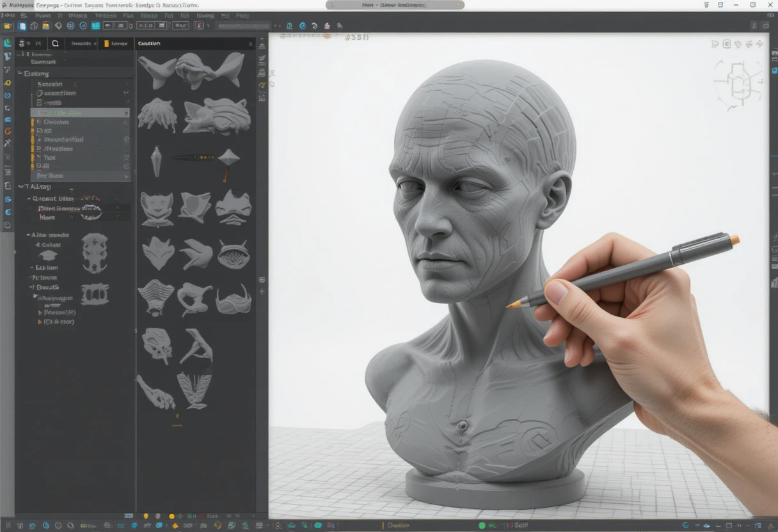Click the yellow folder icon in top toolbar
The image size is (778, 532).
pyautogui.click(x=8, y=26)
